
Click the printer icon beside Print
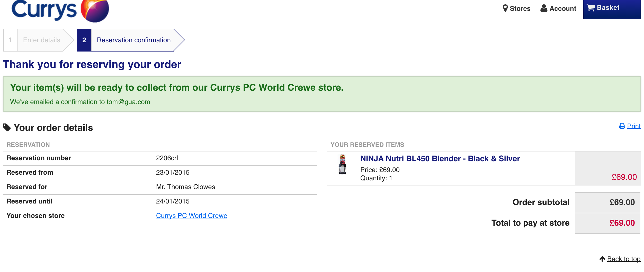pos(622,126)
